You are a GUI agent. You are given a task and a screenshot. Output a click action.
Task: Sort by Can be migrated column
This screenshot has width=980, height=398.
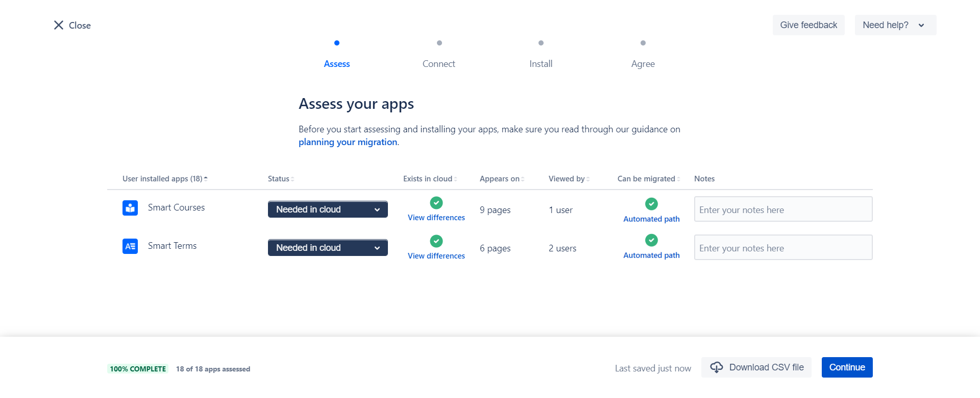point(649,179)
